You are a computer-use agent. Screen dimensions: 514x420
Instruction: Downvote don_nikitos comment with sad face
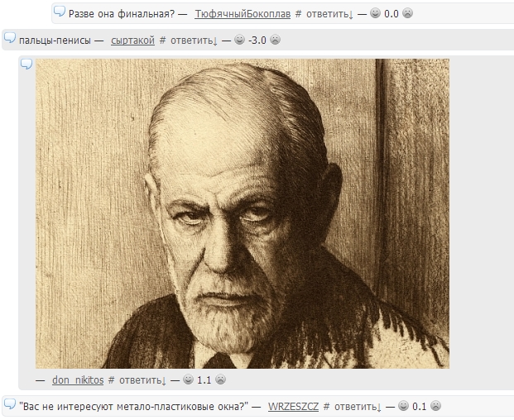click(221, 379)
